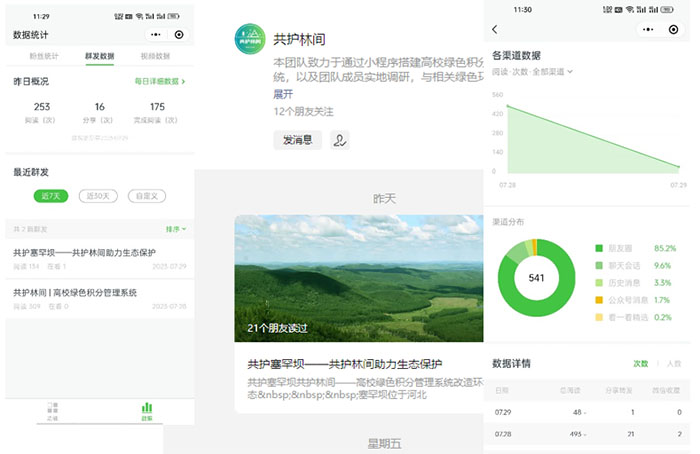The image size is (700, 454).
Task: Select the 近7天 time range
Action: pos(50,196)
